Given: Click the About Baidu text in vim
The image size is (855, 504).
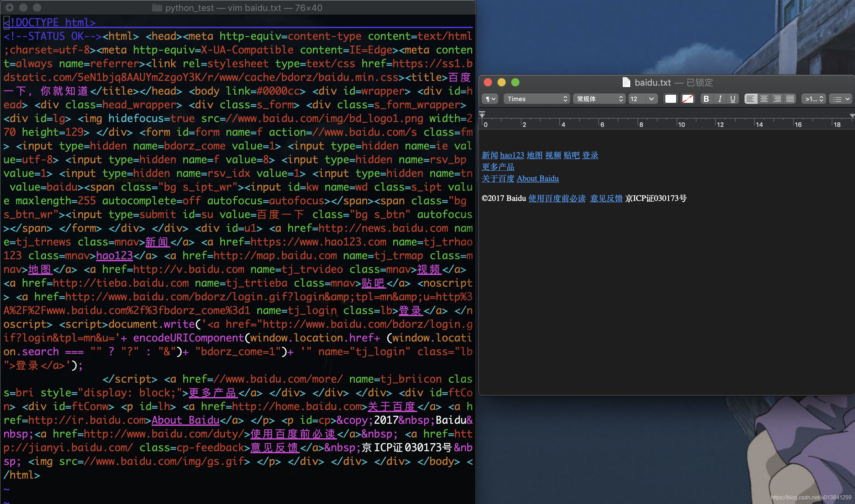Looking at the screenshot, I should [x=186, y=420].
